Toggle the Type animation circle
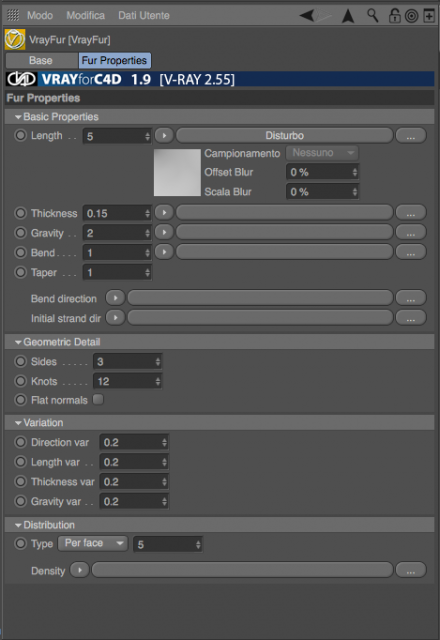Viewport: 440px width, 640px height. coord(20,543)
